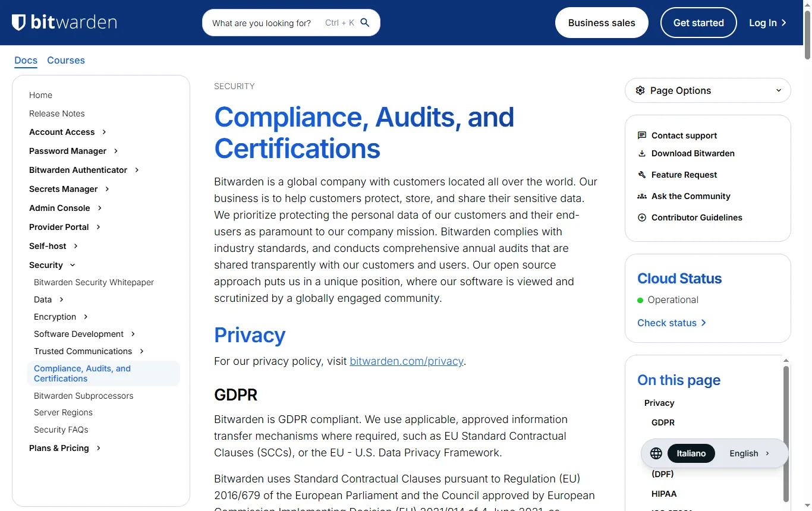Expand the Admin Console section

100,208
